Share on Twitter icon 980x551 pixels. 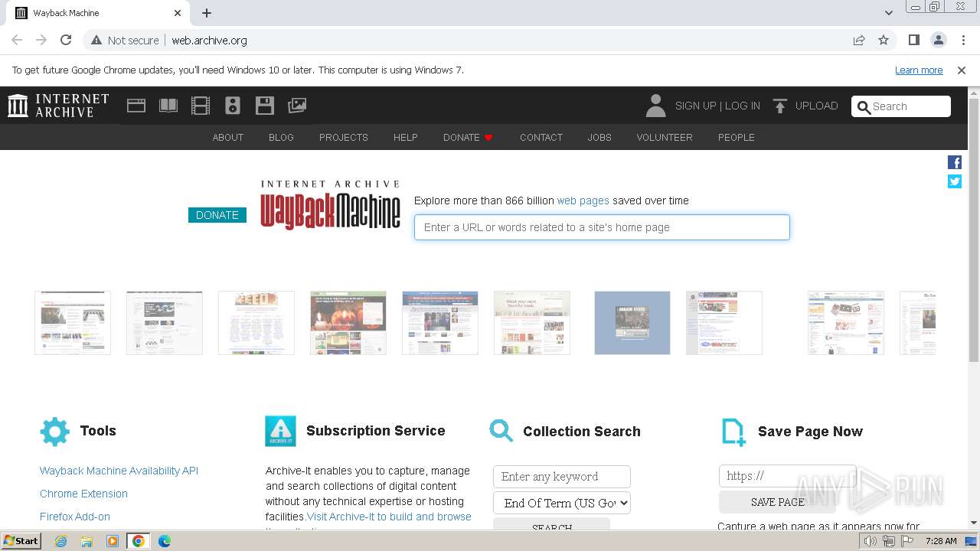coord(955,181)
